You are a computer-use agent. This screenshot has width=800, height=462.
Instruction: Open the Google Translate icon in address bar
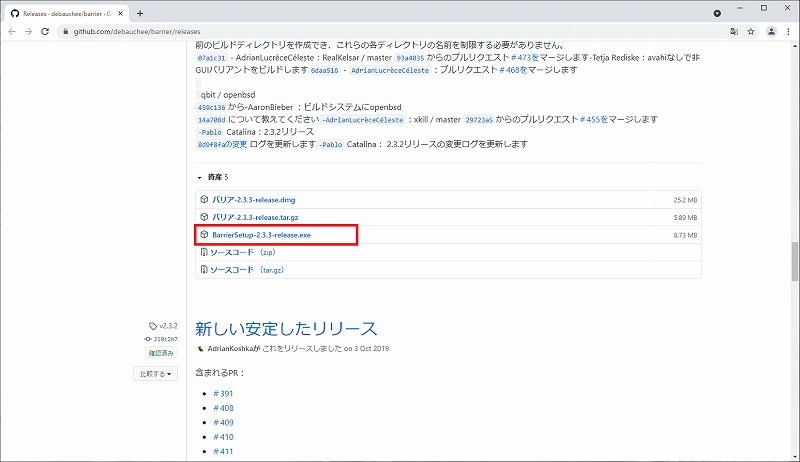coord(734,32)
